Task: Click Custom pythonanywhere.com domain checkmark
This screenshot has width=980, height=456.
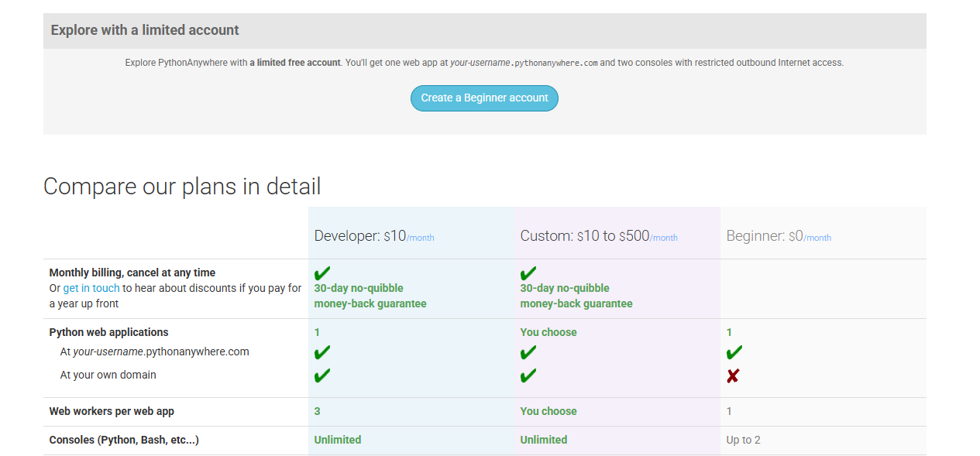Action: 528,352
